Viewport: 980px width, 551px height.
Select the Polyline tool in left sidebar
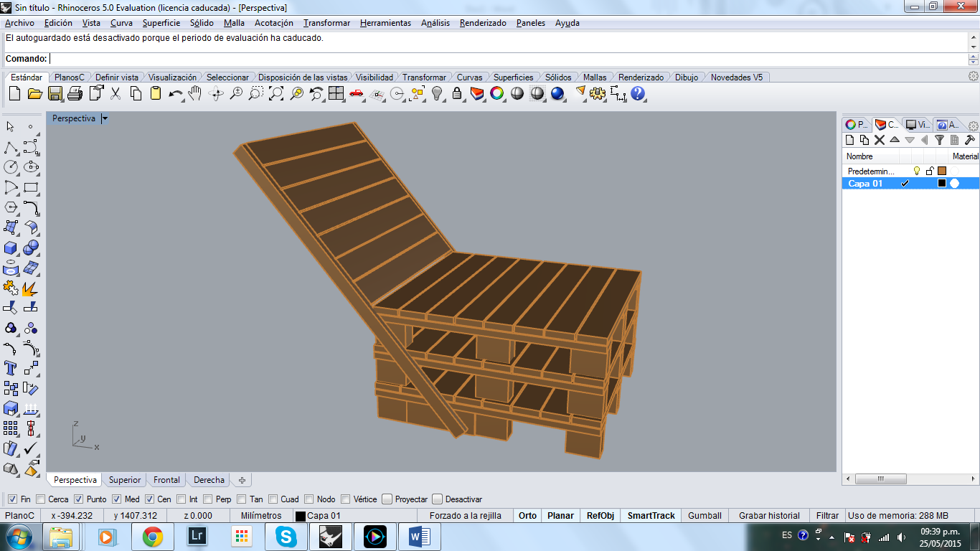tap(11, 147)
